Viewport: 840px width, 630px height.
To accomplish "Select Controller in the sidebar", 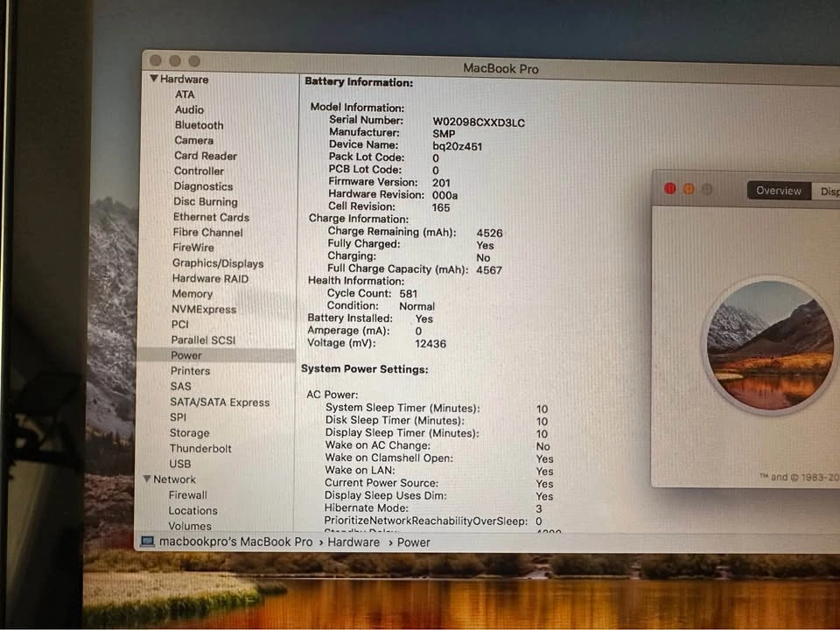I will pos(199,171).
